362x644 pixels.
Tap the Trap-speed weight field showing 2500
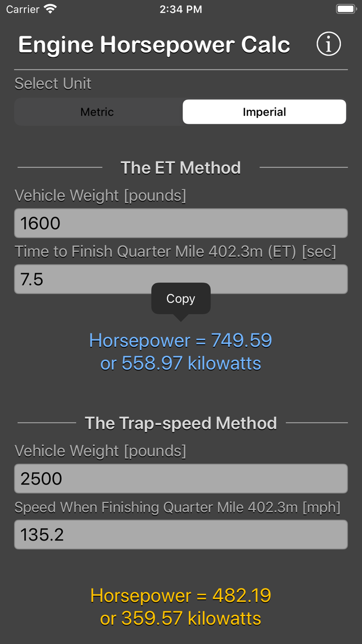point(181,478)
